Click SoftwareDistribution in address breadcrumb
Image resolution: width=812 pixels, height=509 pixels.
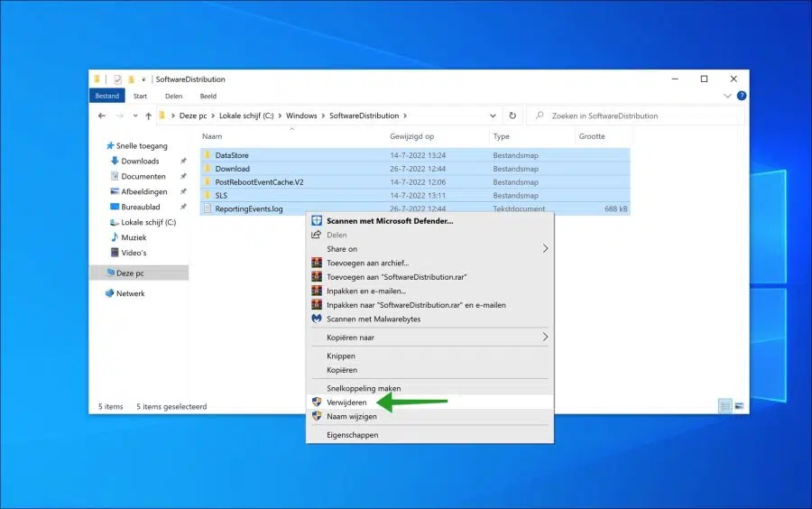point(364,116)
